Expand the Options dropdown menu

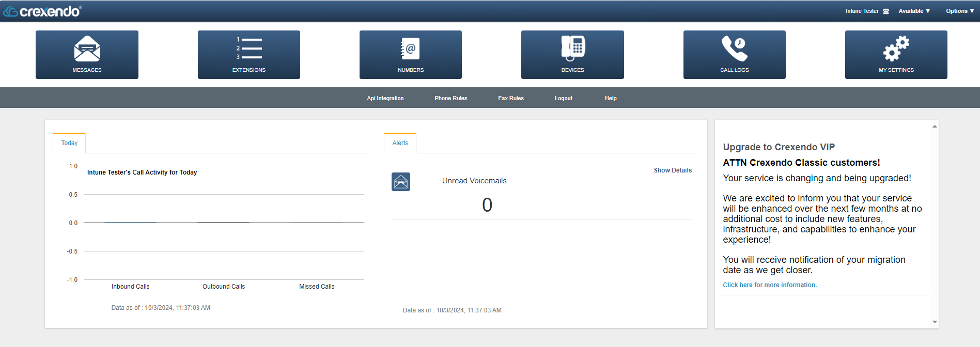click(x=960, y=11)
